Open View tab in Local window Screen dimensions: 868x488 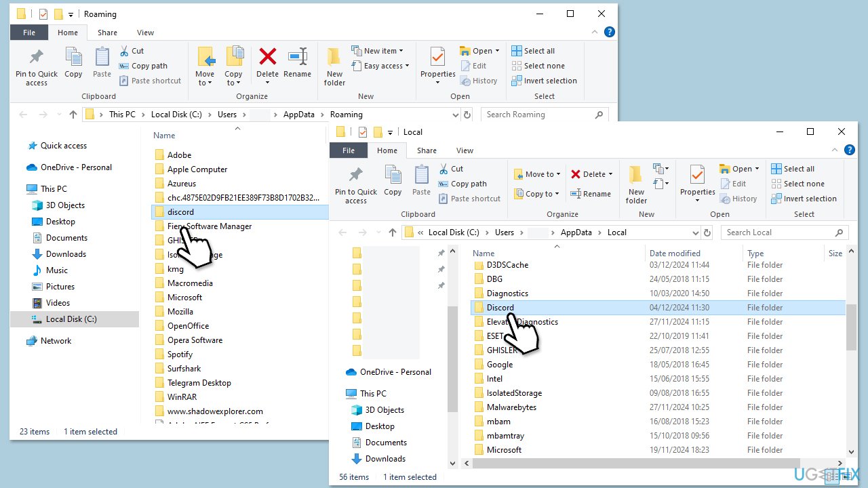[x=465, y=150]
